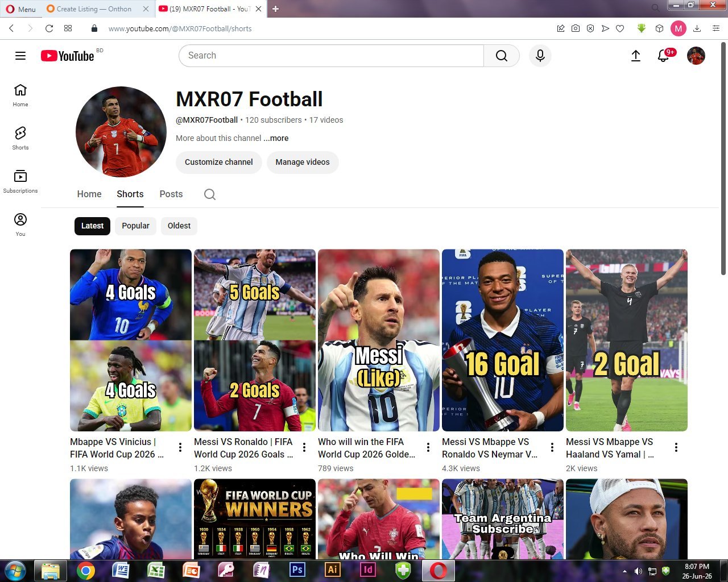Image resolution: width=728 pixels, height=582 pixels.
Task: Open Chrome from the taskbar
Action: coord(86,570)
